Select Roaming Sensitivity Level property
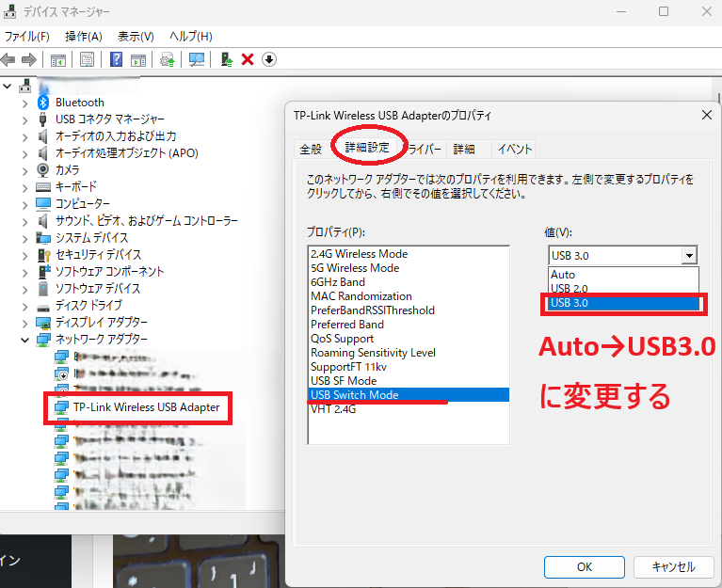This screenshot has height=588, width=722. (409, 353)
